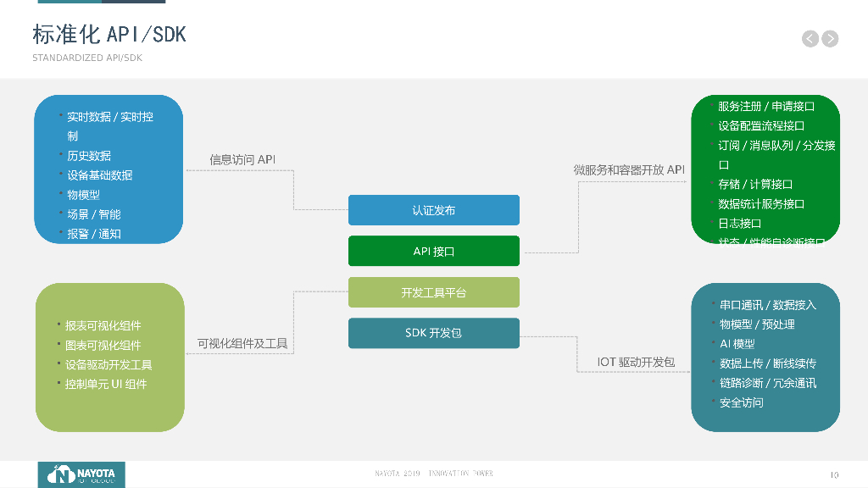Select the SDK 开发包 box
This screenshot has height=488, width=868.
tap(433, 333)
